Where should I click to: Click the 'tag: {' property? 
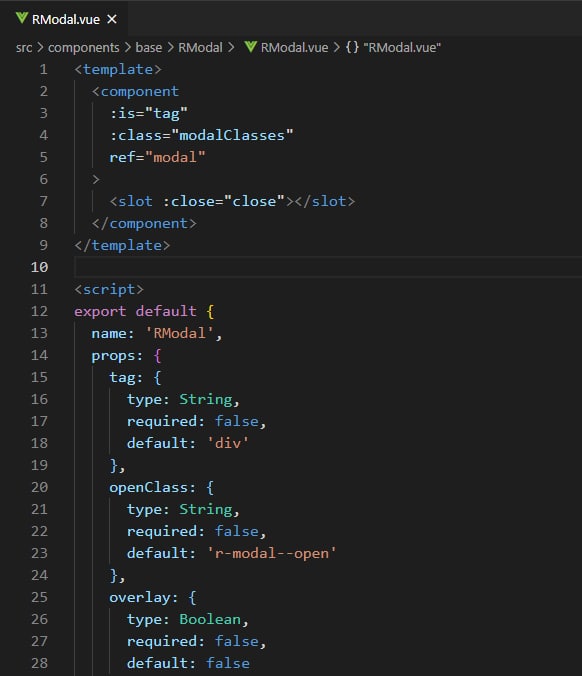coord(135,378)
